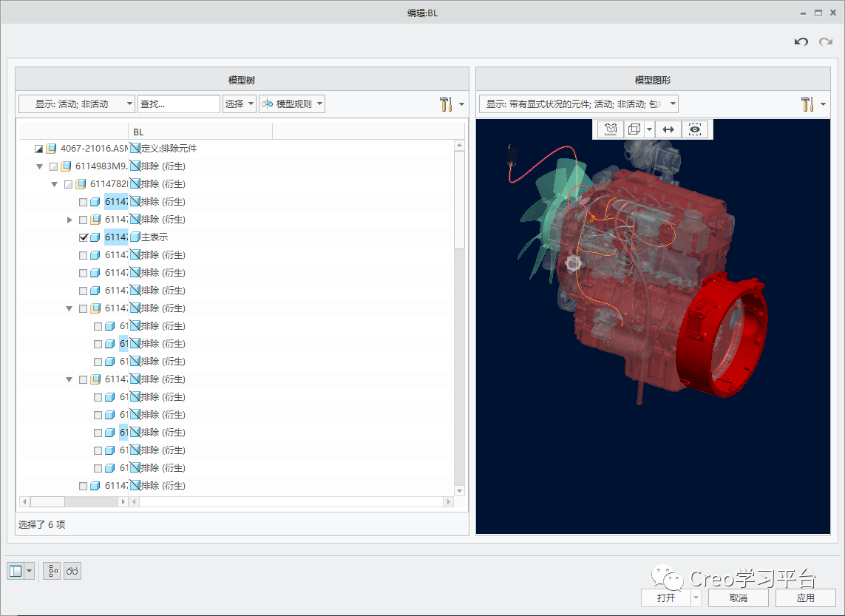The height and width of the screenshot is (616, 845).
Task: Click the 取消 button
Action: pos(739,598)
